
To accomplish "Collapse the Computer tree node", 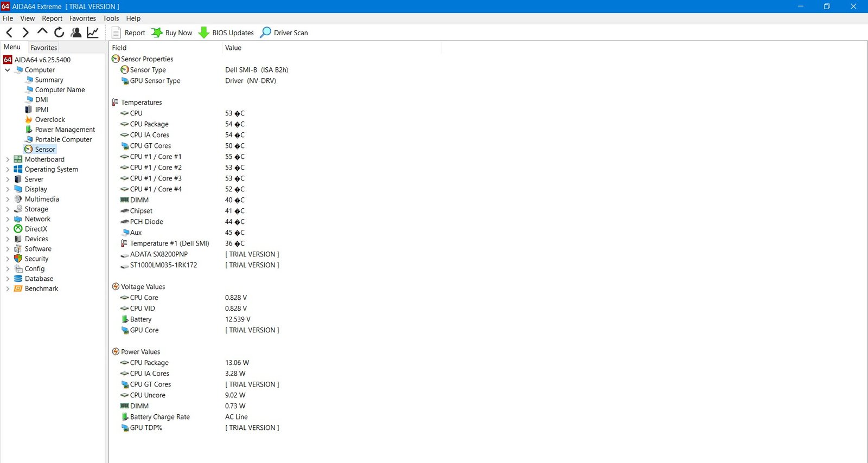I will click(x=8, y=70).
